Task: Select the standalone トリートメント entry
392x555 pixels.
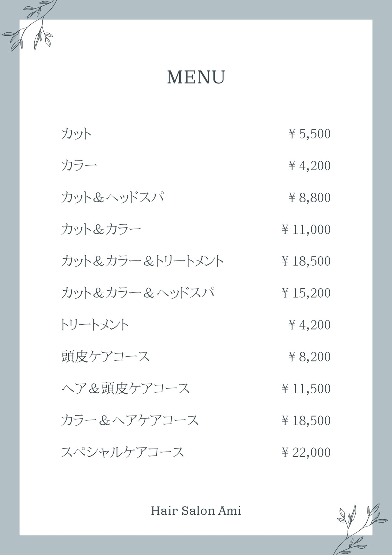Action: click(95, 325)
